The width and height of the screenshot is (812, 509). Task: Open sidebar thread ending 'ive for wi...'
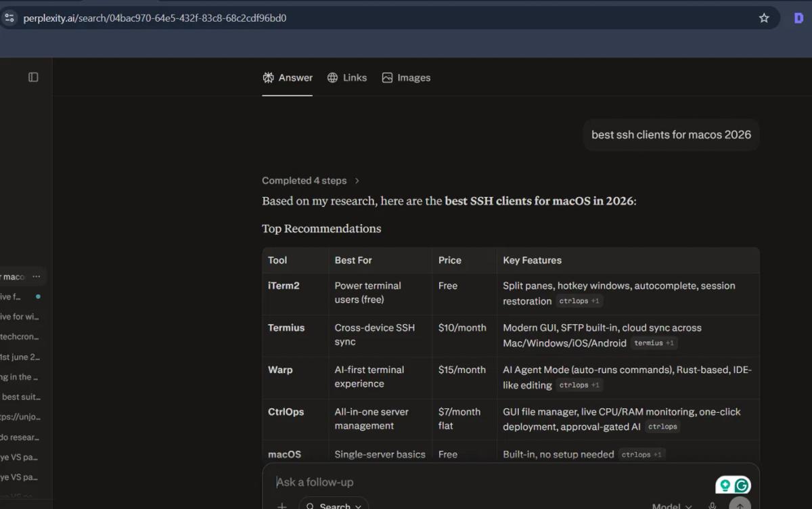20,316
